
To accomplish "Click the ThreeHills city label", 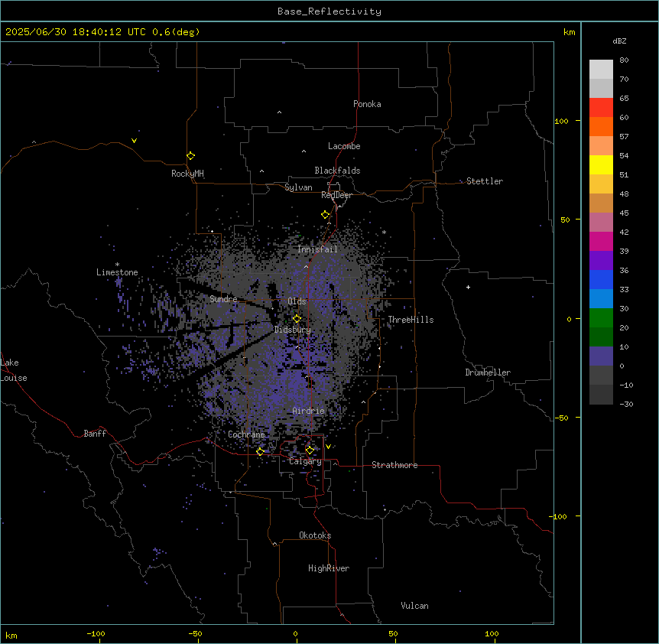I will click(x=411, y=320).
